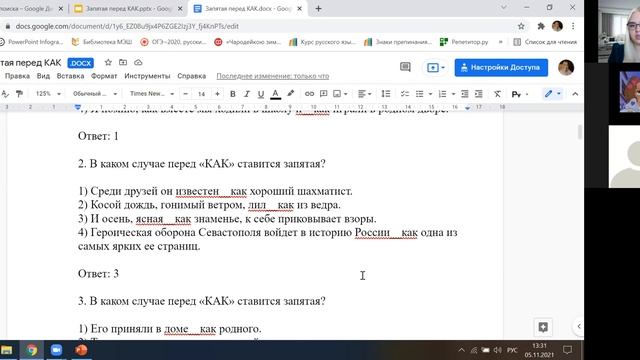
Task: Click the paint format icon
Action: [19, 94]
